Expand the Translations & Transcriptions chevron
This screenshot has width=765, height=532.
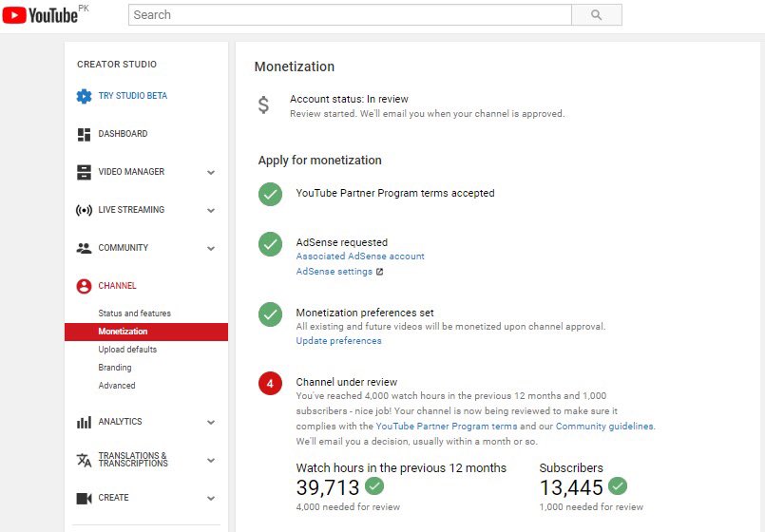pyautogui.click(x=211, y=460)
